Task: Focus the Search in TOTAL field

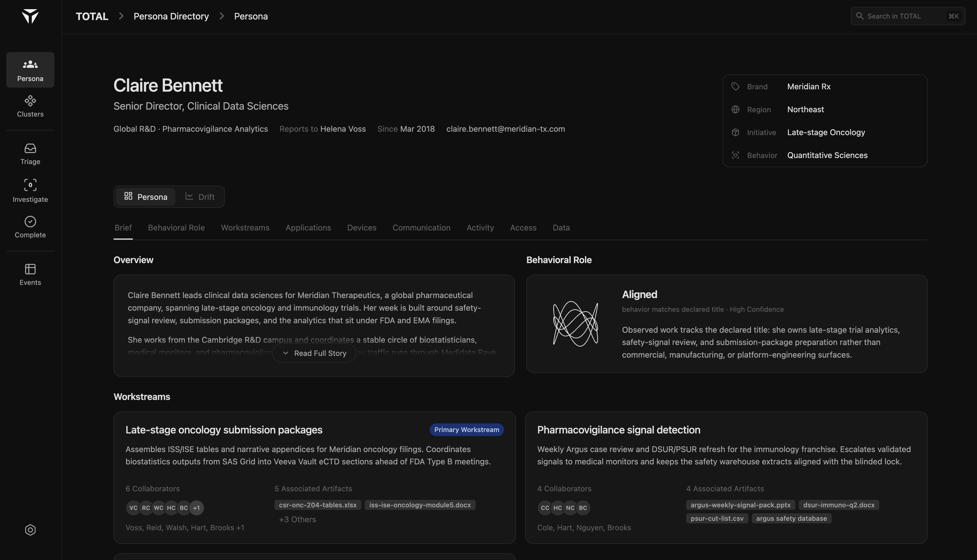Action: pyautogui.click(x=908, y=16)
